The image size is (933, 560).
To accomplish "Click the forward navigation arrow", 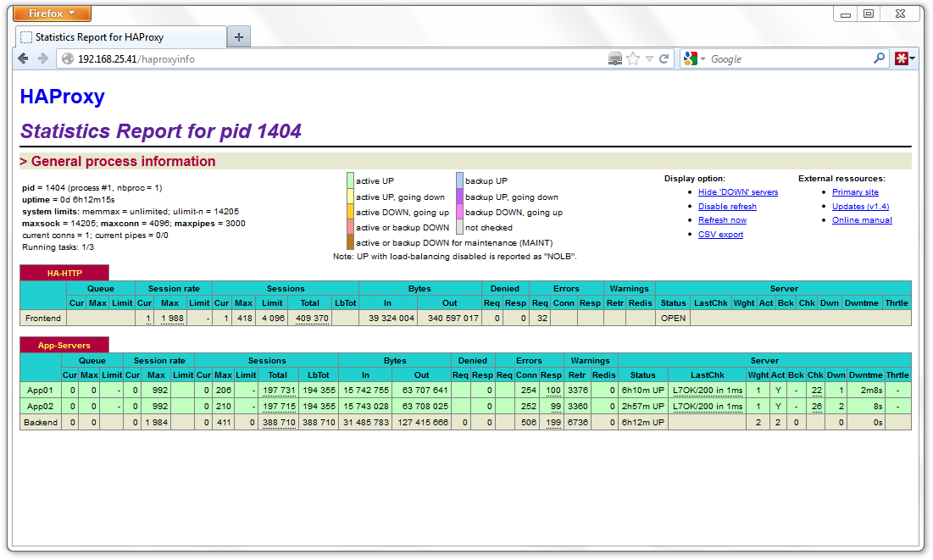I will [42, 58].
